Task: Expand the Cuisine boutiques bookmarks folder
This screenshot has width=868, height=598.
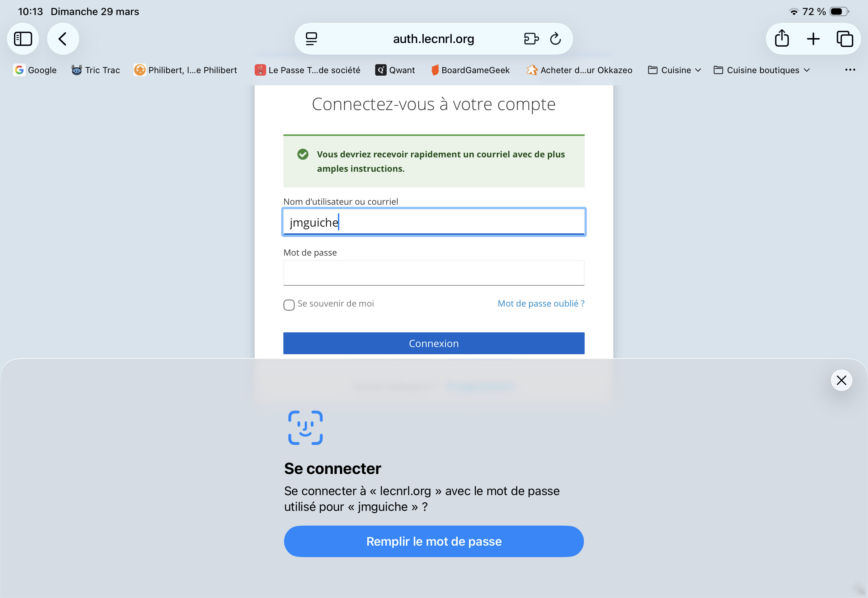Action: pos(762,70)
